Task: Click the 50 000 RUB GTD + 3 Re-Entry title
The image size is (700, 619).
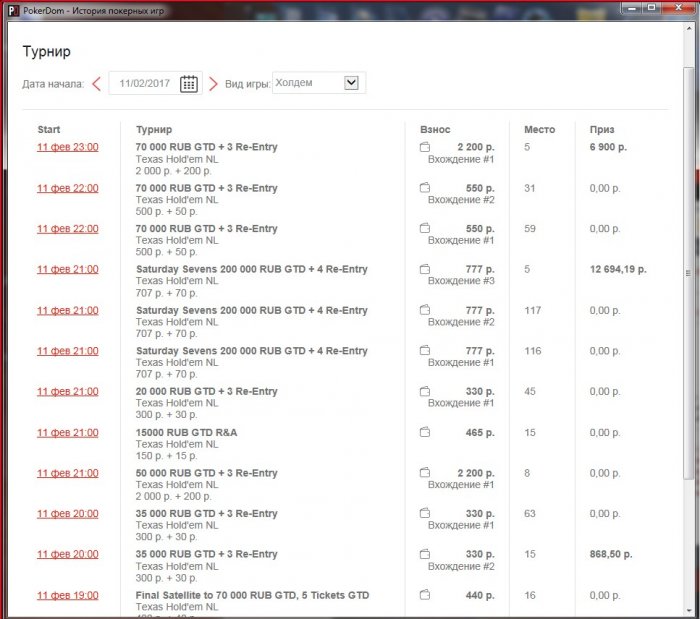Action: tap(206, 473)
